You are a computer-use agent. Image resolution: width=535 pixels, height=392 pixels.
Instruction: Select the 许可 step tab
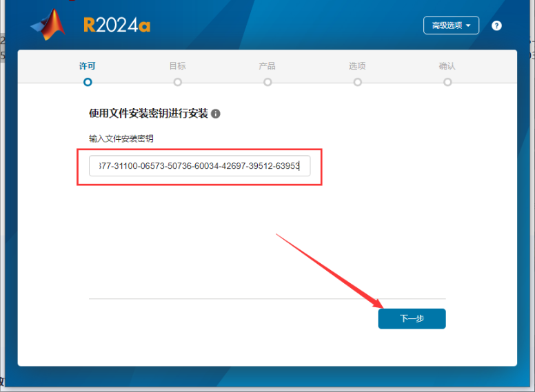[88, 65]
